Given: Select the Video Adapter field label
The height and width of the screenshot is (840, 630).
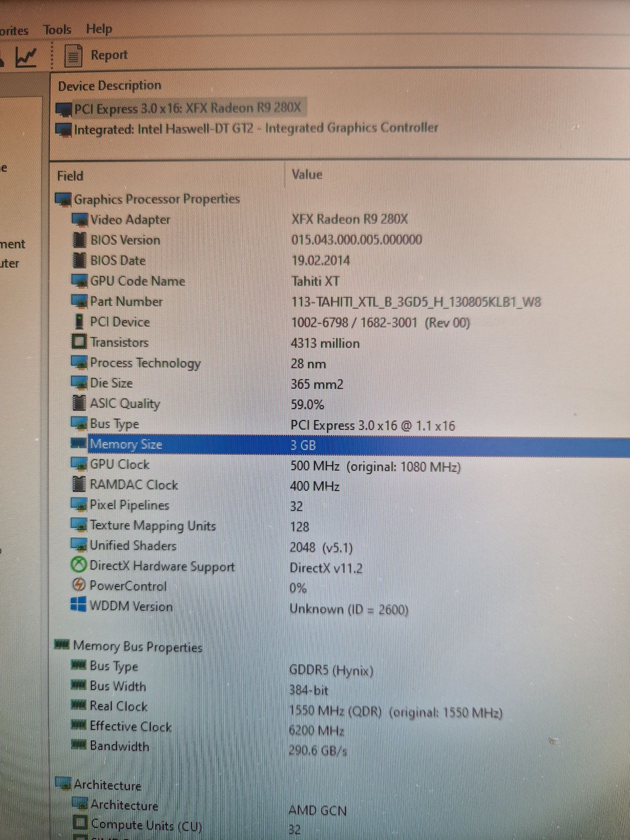Looking at the screenshot, I should coord(130,220).
